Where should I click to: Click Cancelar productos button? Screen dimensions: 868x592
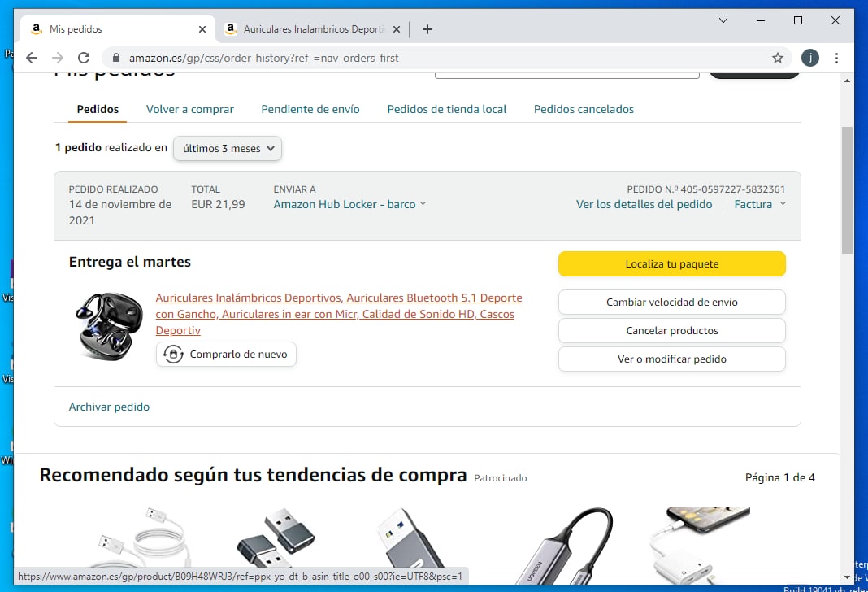pyautogui.click(x=671, y=331)
